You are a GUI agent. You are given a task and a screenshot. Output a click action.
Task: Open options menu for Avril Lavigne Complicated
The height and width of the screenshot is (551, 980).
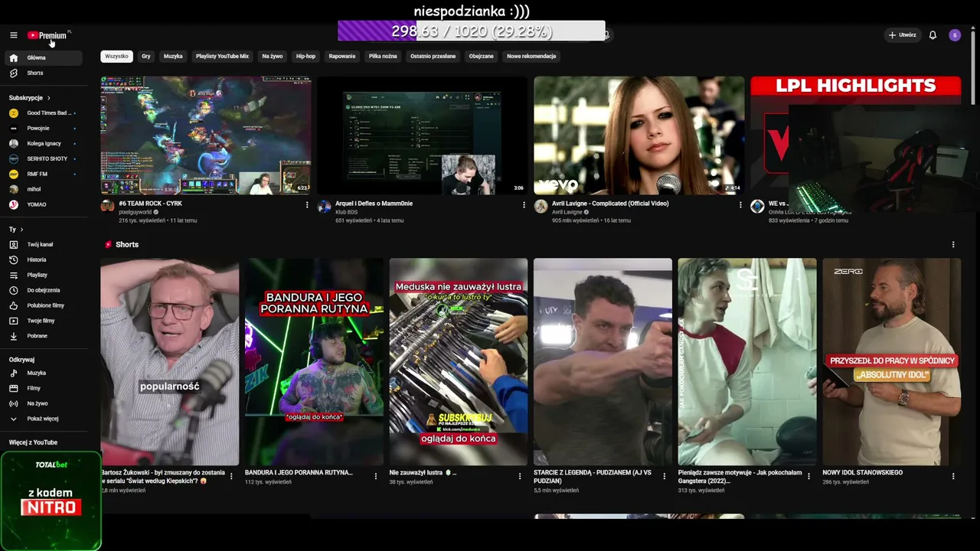tap(740, 205)
